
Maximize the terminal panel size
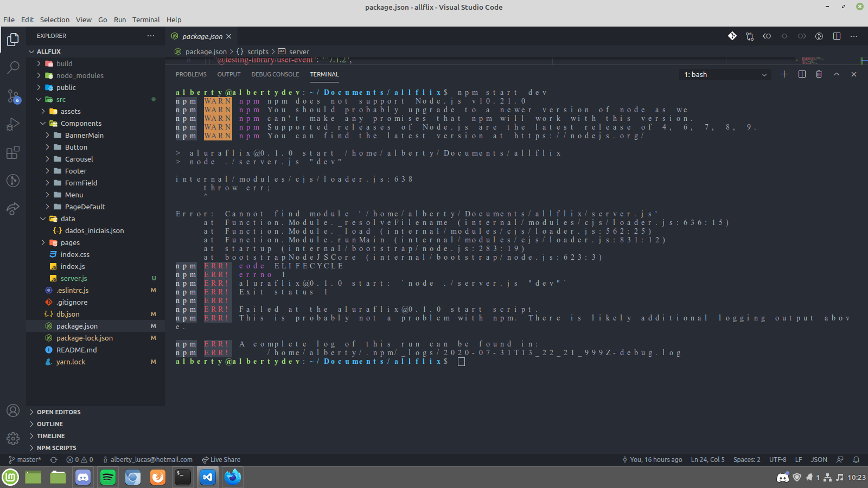point(837,74)
